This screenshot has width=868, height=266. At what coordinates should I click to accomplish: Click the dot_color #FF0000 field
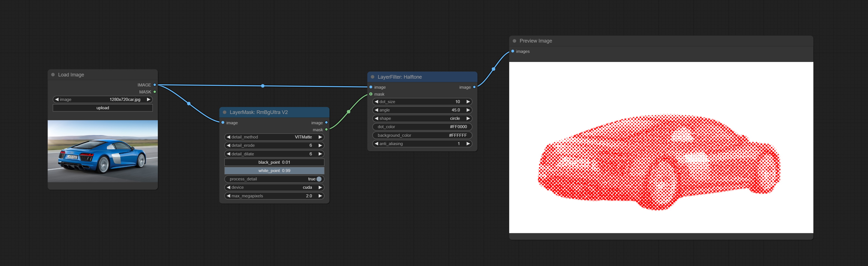(422, 127)
